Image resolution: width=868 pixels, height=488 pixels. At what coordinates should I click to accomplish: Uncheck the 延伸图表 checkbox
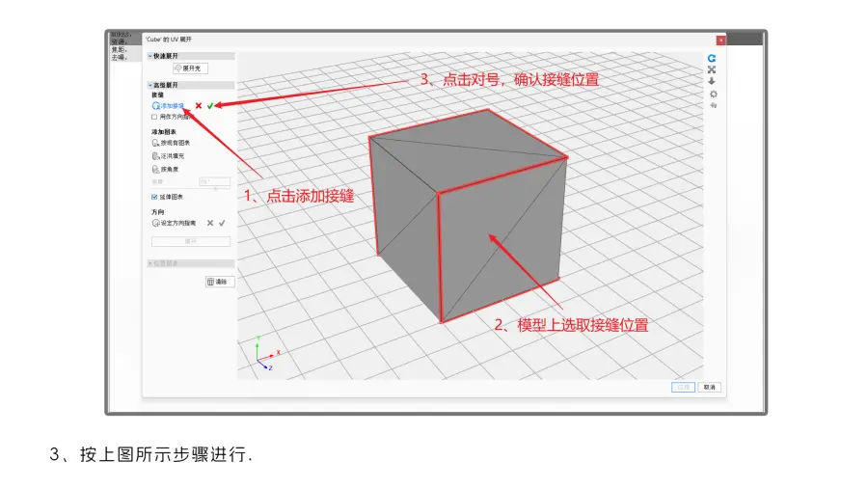tap(154, 197)
